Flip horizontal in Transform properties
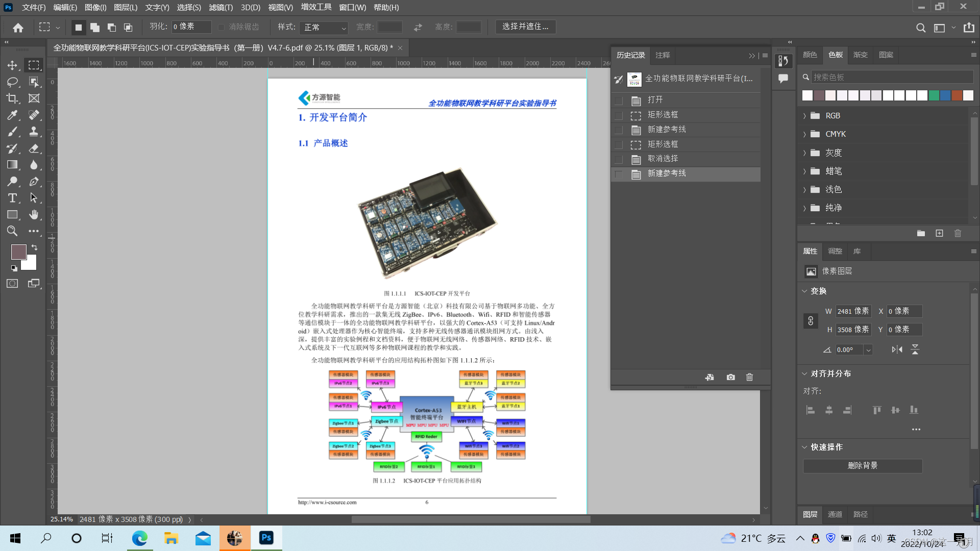The image size is (980, 551). (x=897, y=349)
